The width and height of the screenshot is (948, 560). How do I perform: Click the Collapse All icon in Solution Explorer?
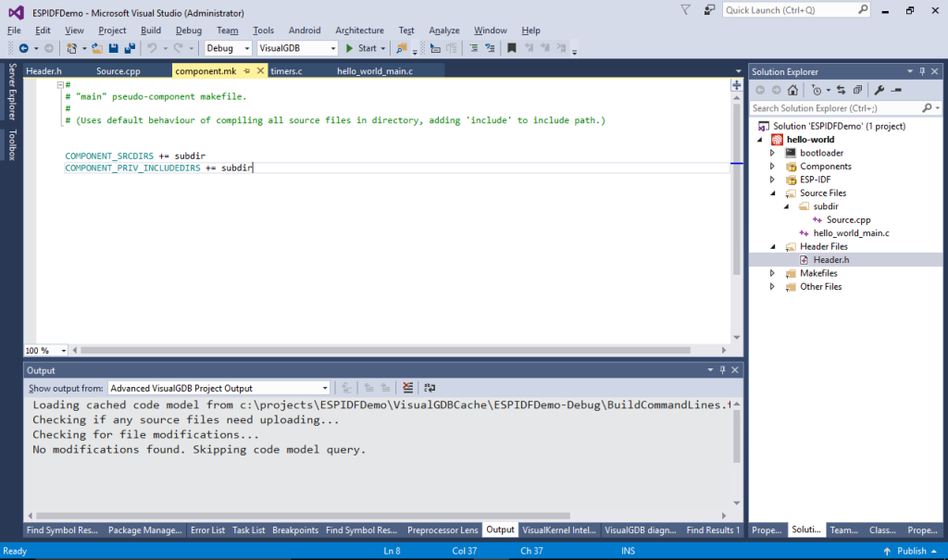(x=857, y=90)
